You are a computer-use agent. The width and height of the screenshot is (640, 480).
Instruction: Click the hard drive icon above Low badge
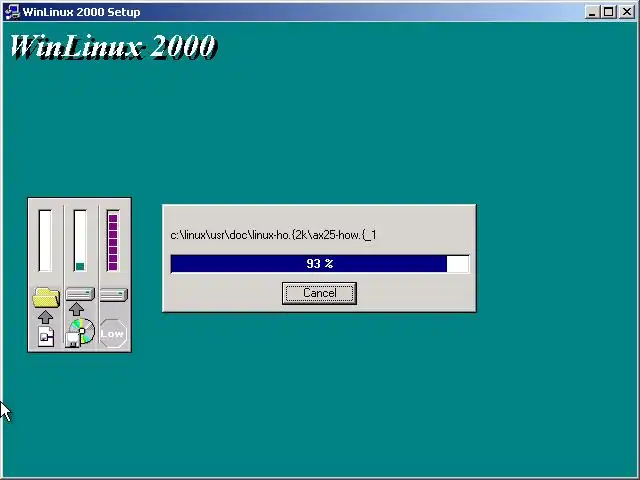(114, 295)
